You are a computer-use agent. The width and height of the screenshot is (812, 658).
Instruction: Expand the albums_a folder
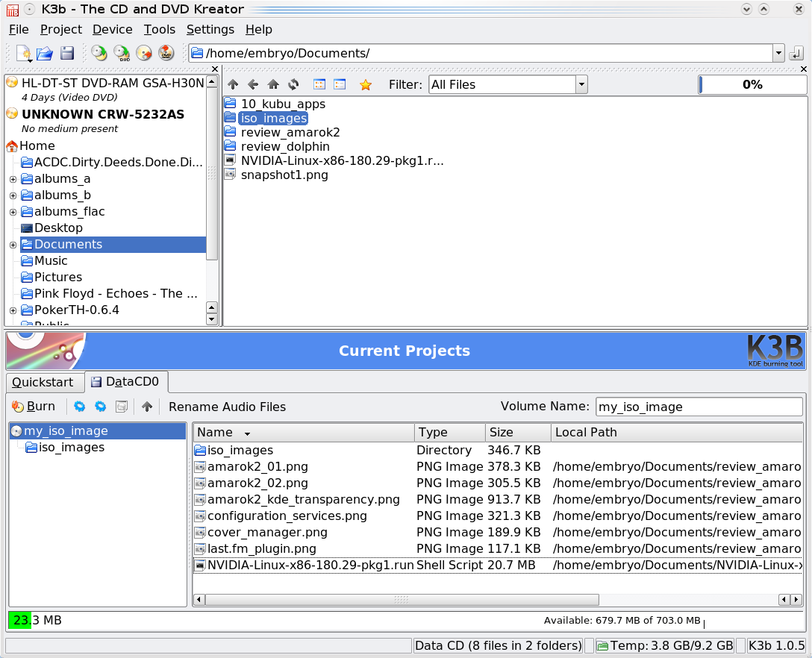coord(13,179)
